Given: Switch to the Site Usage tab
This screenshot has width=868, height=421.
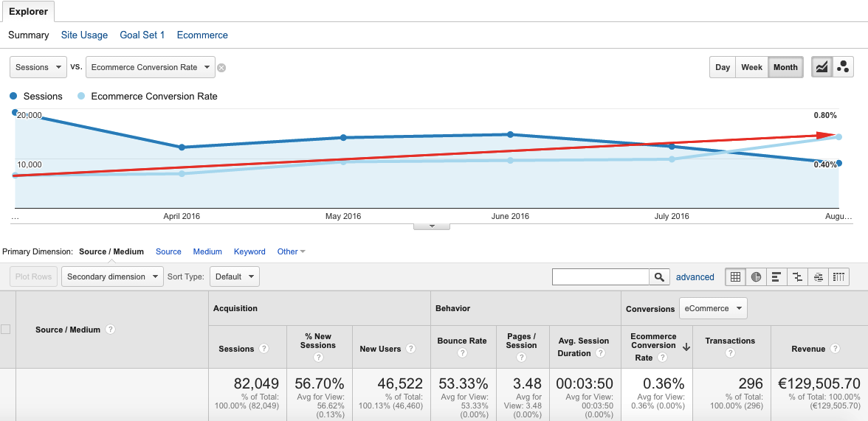Looking at the screenshot, I should (x=84, y=35).
